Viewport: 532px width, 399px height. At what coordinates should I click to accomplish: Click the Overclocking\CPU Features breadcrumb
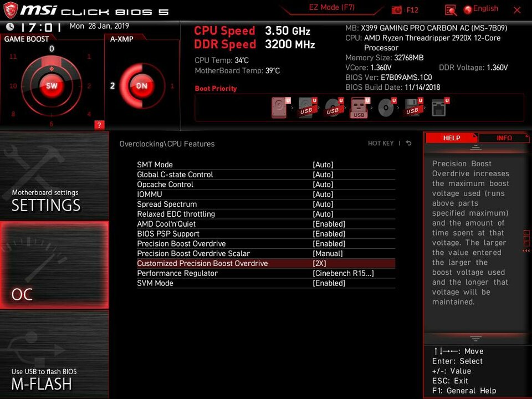click(167, 144)
